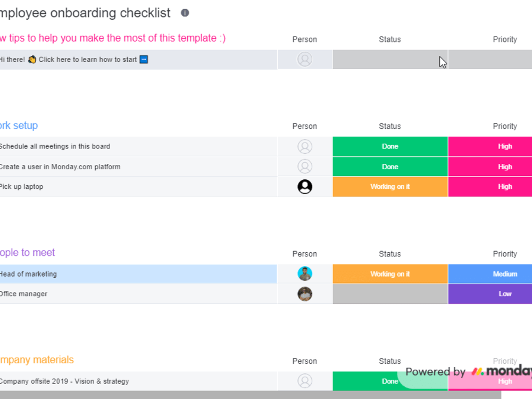The image size is (532, 399).
Task: Select Medium priority cell for Head of marketing
Action: point(491,274)
